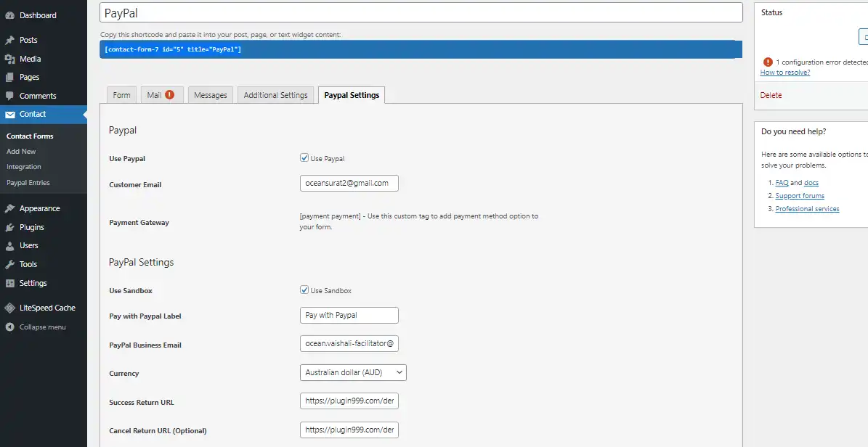This screenshot has height=447, width=868.
Task: Click the Customer Email input field
Action: pyautogui.click(x=349, y=183)
